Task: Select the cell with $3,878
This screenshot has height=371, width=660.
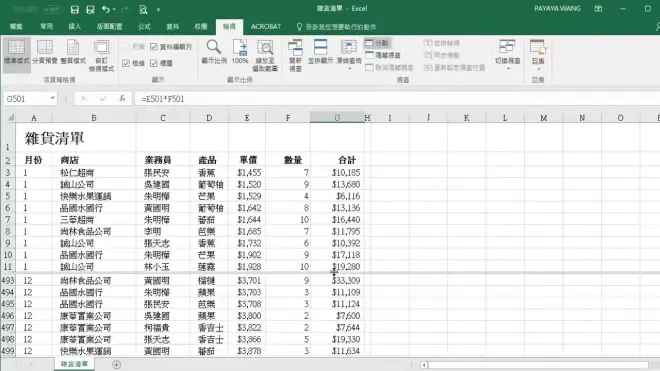Action: (x=247, y=351)
